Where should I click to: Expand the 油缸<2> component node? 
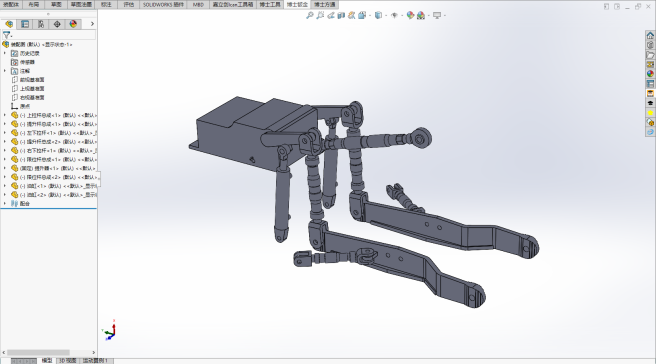click(5, 195)
